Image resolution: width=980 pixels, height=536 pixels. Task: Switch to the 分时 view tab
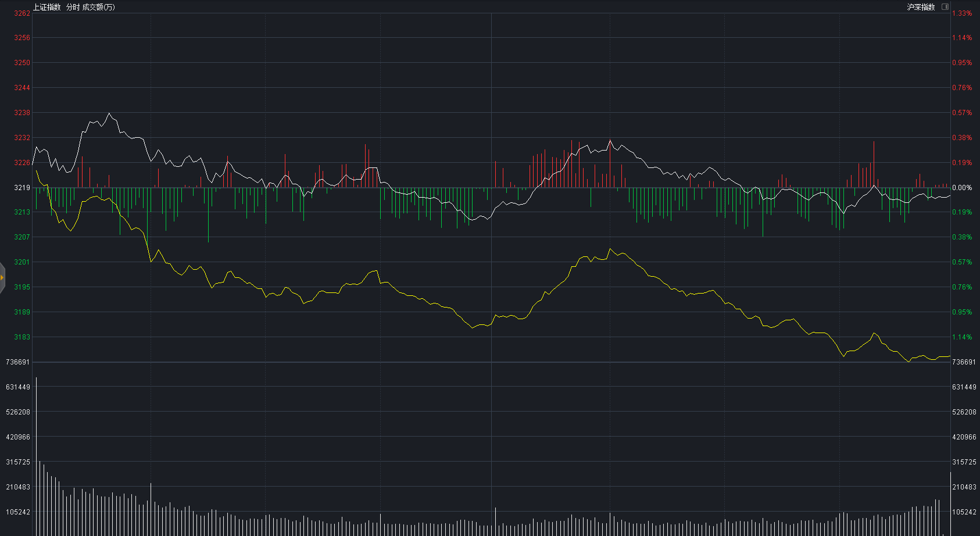click(71, 8)
